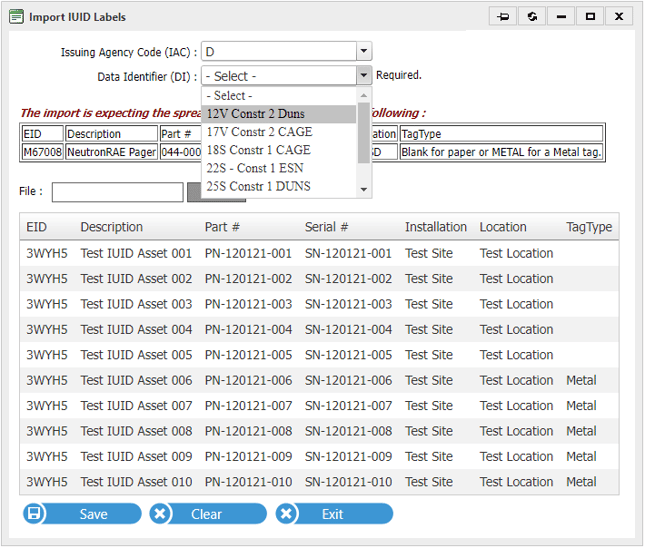Click the dropdown list scroll down arrow
This screenshot has width=645, height=548.
[364, 189]
